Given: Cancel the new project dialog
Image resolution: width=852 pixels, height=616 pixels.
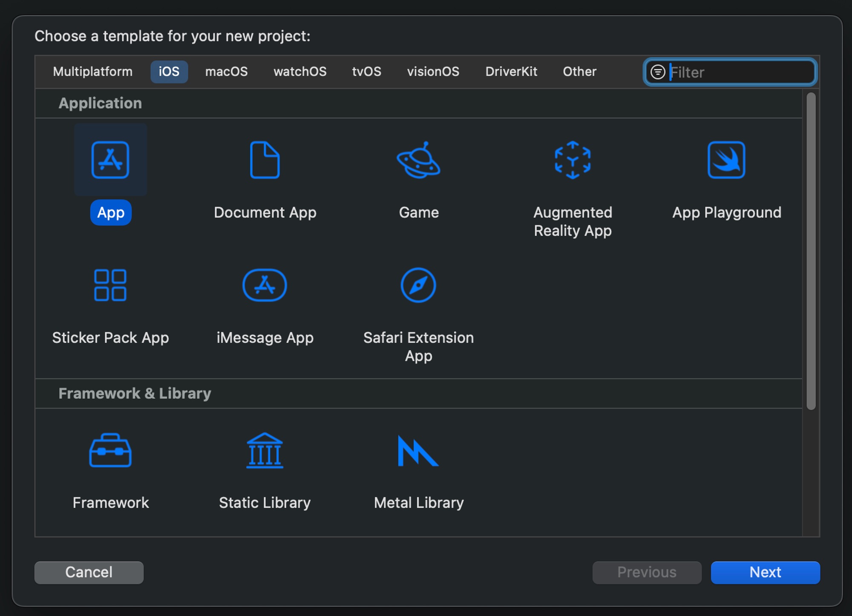Looking at the screenshot, I should 89,572.
